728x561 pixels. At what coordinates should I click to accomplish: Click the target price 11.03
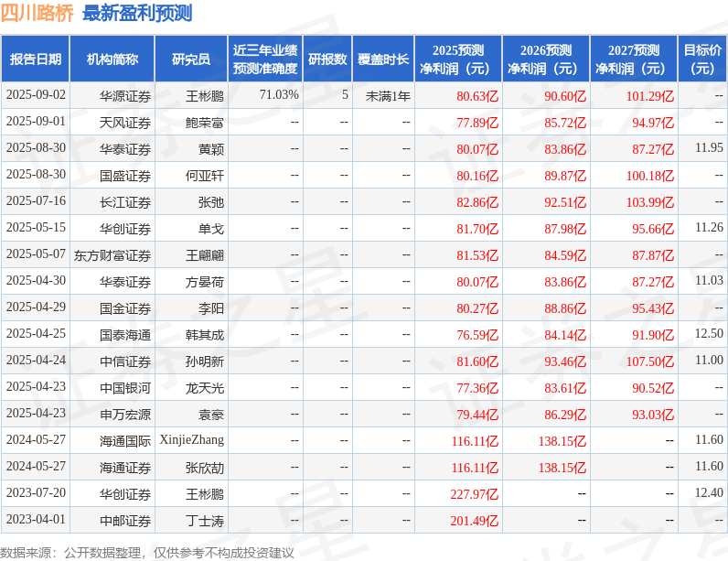(x=709, y=280)
